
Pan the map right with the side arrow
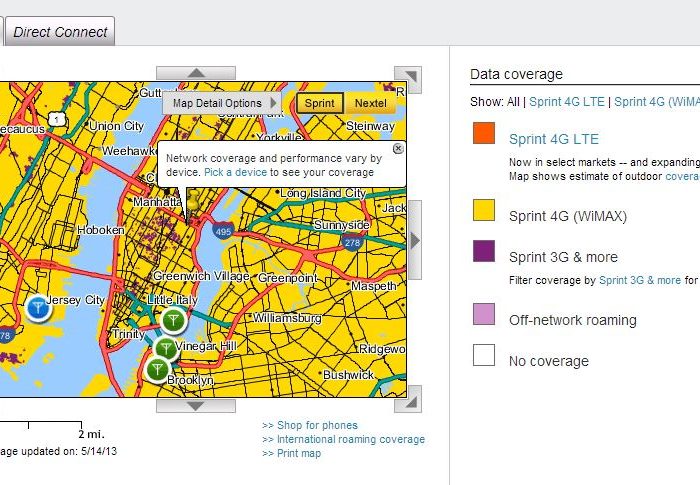pyautogui.click(x=415, y=240)
